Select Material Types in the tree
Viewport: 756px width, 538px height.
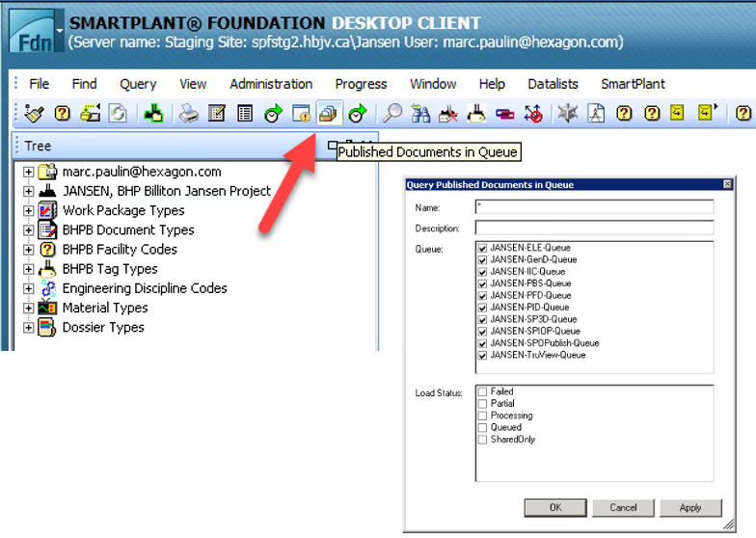point(104,308)
